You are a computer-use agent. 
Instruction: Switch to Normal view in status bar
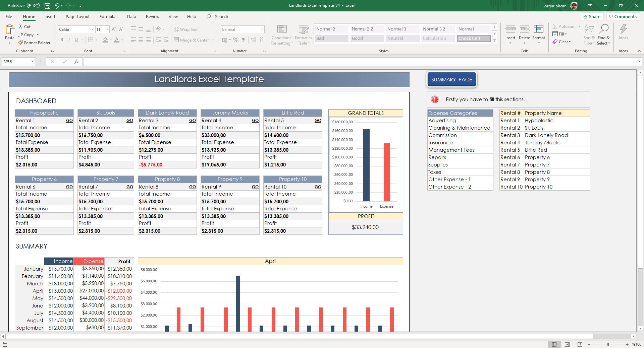tap(554, 344)
